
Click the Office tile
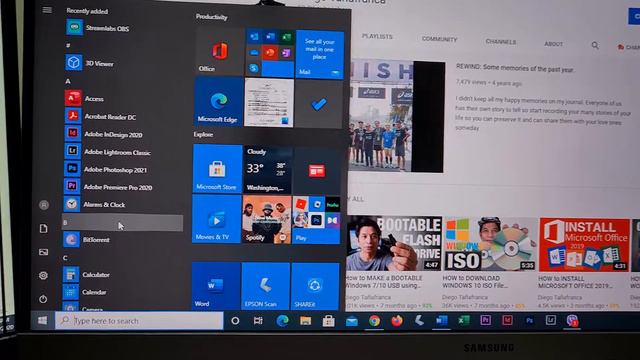click(220, 52)
